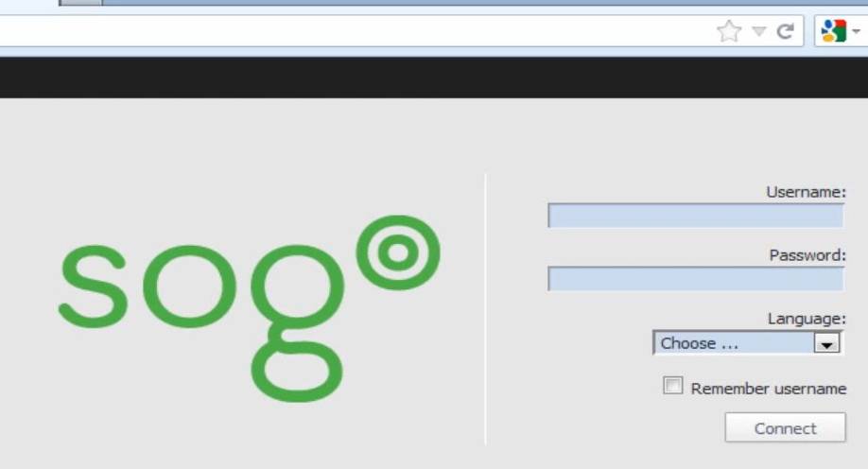The width and height of the screenshot is (868, 469).
Task: Focus the browser address bar
Action: click(x=355, y=31)
